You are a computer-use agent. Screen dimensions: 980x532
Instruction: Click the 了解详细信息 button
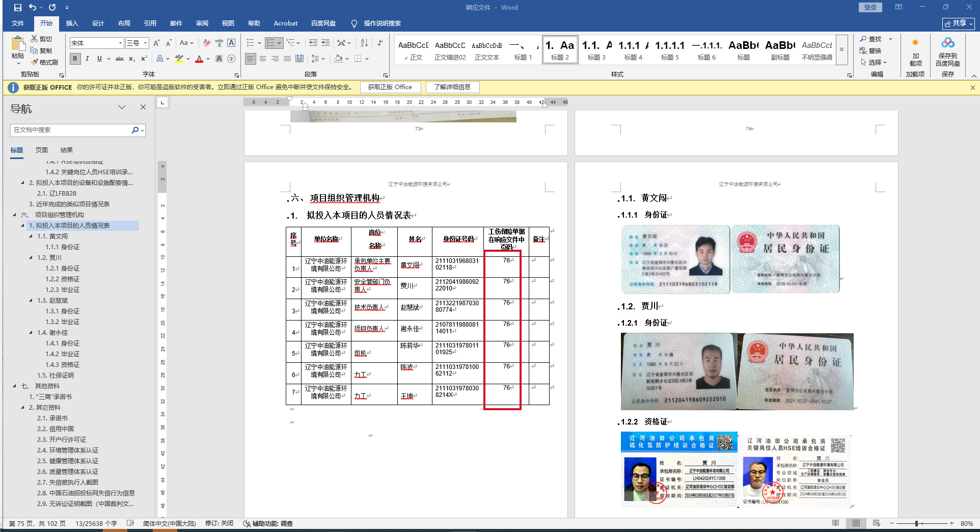tap(452, 87)
